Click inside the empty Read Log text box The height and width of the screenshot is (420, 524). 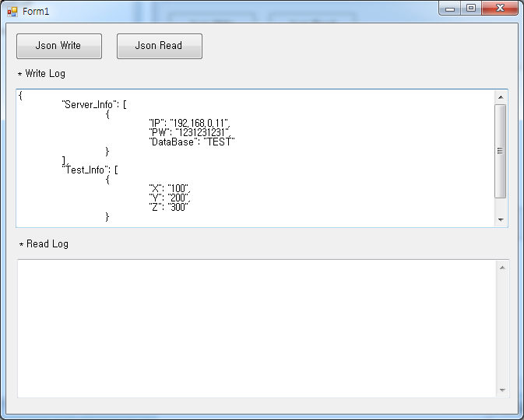[x=257, y=328]
